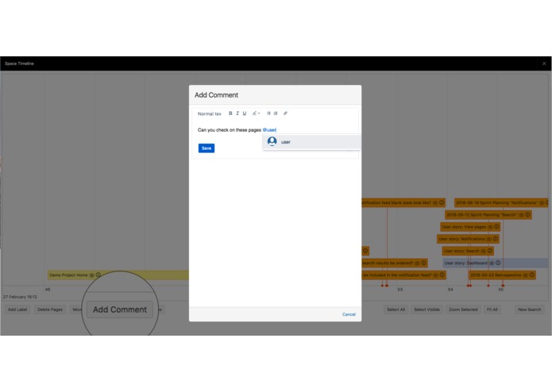Open info icon for 2016-05-23 Retrospective

tap(531, 275)
